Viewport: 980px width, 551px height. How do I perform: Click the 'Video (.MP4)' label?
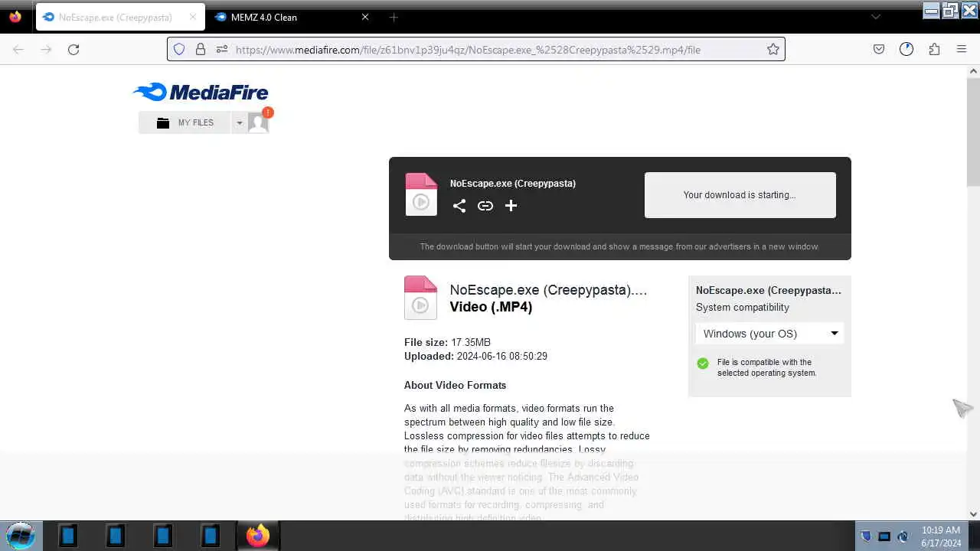491,307
